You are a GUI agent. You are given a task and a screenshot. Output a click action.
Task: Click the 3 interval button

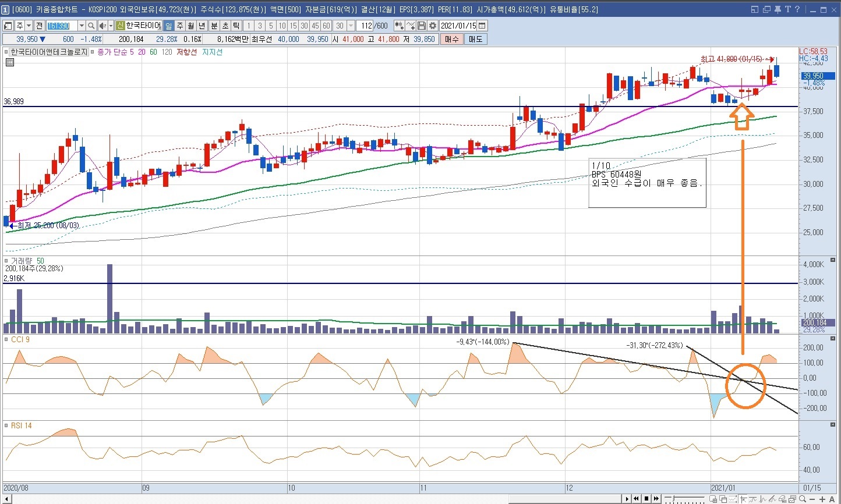click(x=260, y=26)
